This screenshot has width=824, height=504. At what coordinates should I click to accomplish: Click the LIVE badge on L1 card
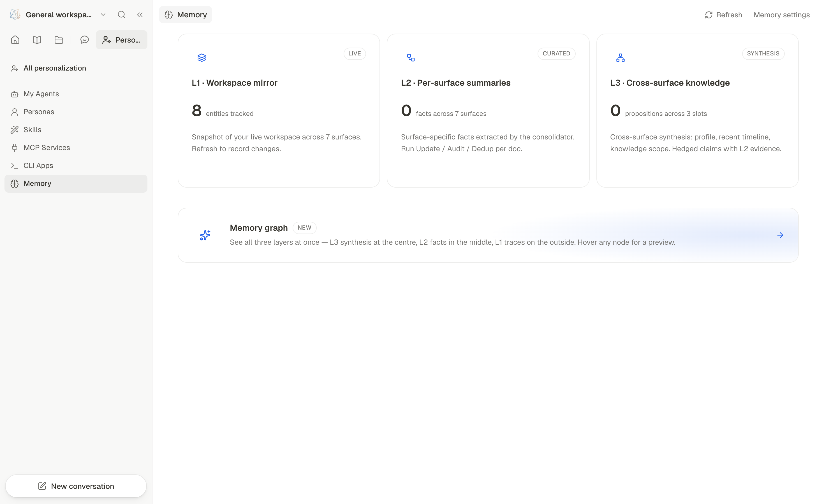[355, 53]
